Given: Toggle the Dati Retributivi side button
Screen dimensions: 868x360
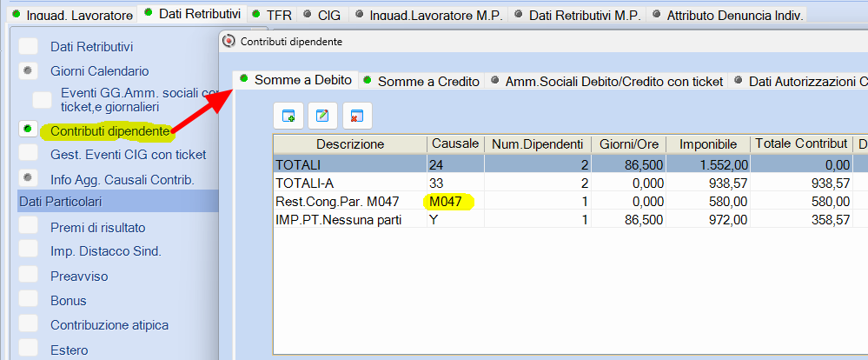Looking at the screenshot, I should (x=28, y=46).
